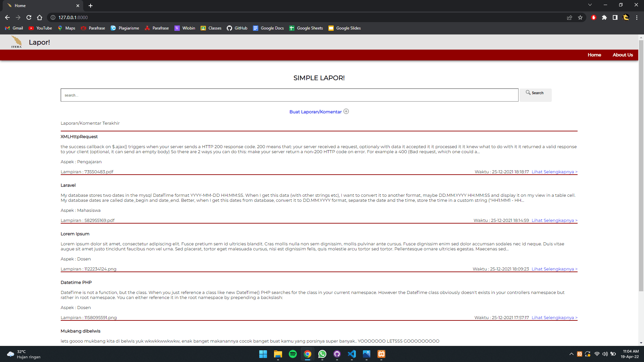Focus the search text field
This screenshot has height=362, width=644.
point(289,95)
